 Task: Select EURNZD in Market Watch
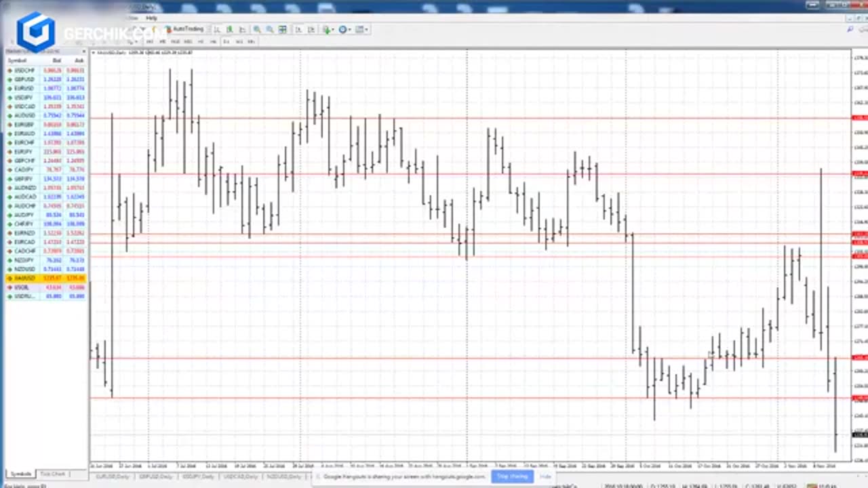click(45, 233)
